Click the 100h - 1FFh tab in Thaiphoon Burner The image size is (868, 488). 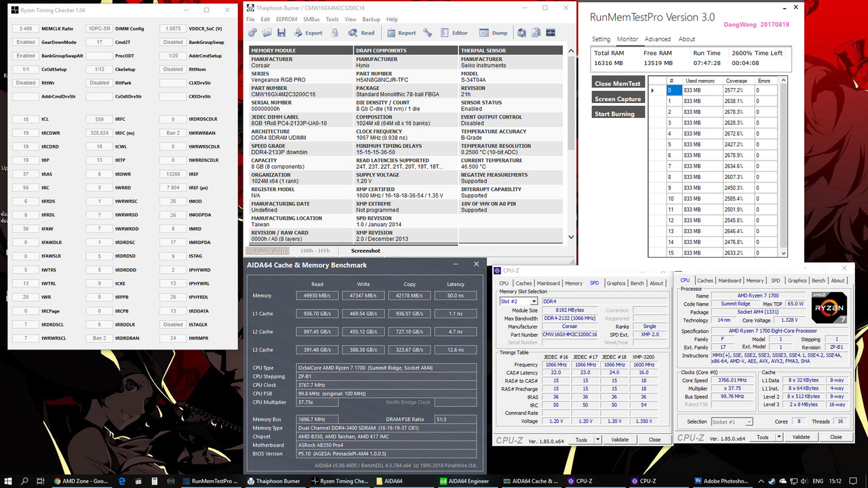point(315,251)
